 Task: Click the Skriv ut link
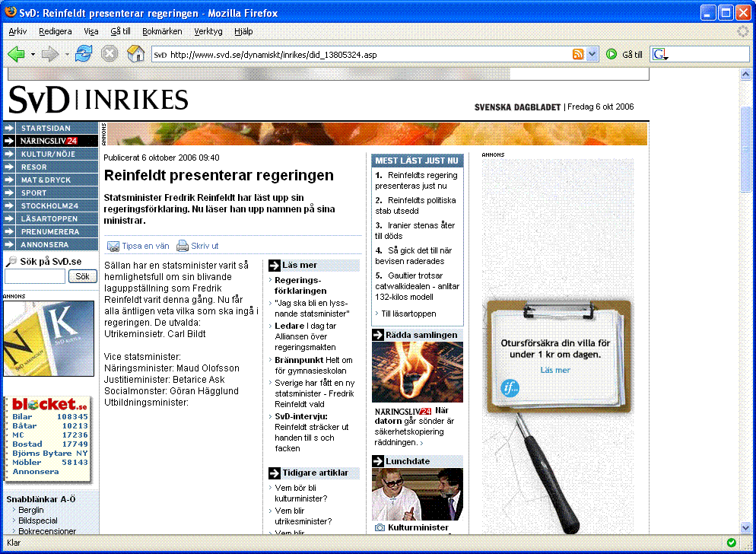click(205, 246)
